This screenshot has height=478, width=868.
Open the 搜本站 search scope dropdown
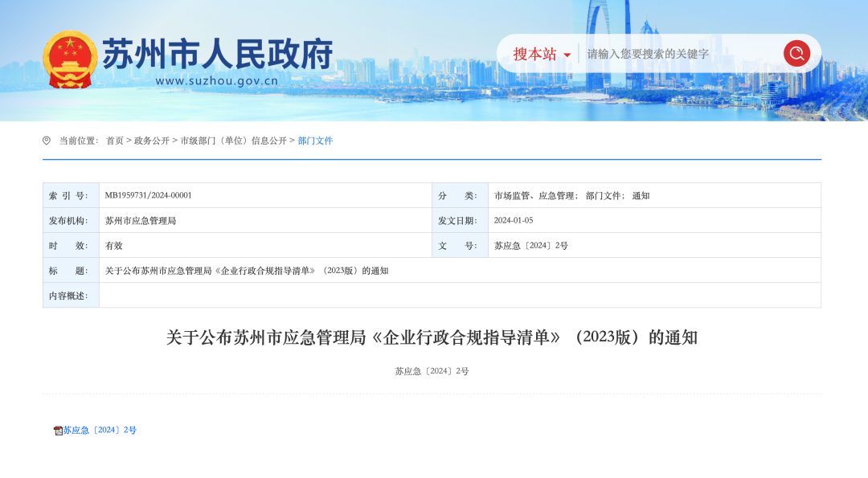[x=542, y=54]
